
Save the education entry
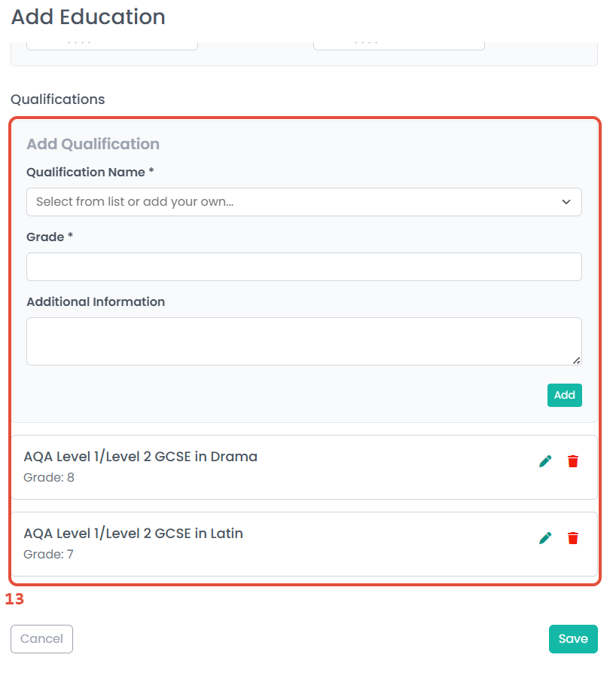pyautogui.click(x=572, y=639)
